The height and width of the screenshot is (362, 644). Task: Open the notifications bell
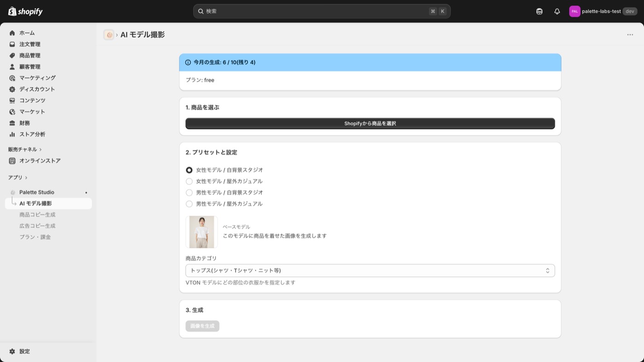tap(557, 11)
